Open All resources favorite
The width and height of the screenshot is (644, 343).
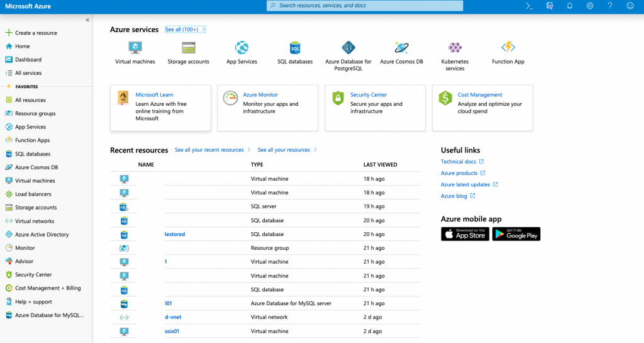coord(30,100)
